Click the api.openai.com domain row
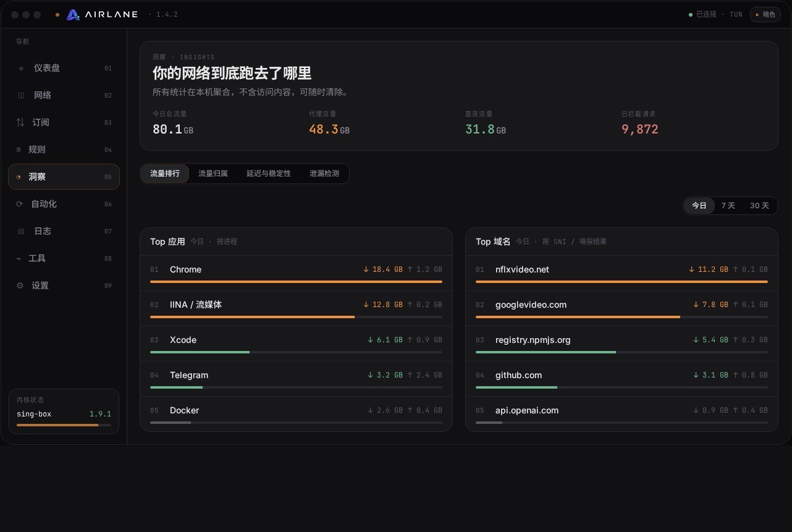Screen dimensions: 792x532 point(621,414)
